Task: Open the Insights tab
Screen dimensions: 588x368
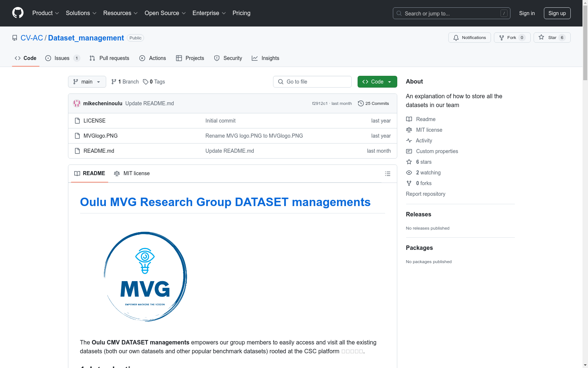Action: [265, 58]
